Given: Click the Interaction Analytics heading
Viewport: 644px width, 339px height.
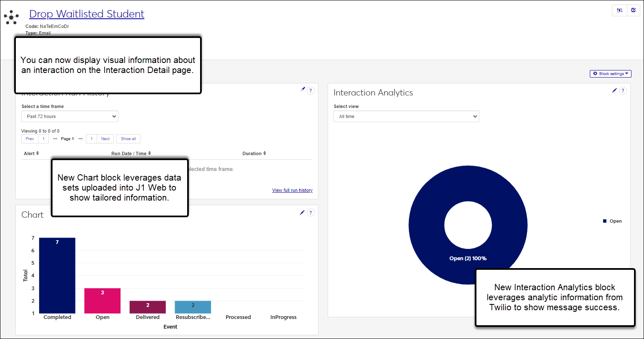Looking at the screenshot, I should click(373, 93).
